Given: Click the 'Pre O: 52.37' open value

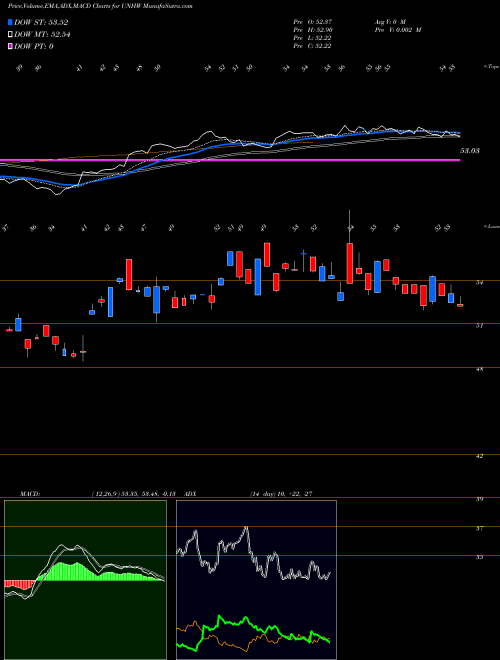Looking at the screenshot, I should click(312, 21).
